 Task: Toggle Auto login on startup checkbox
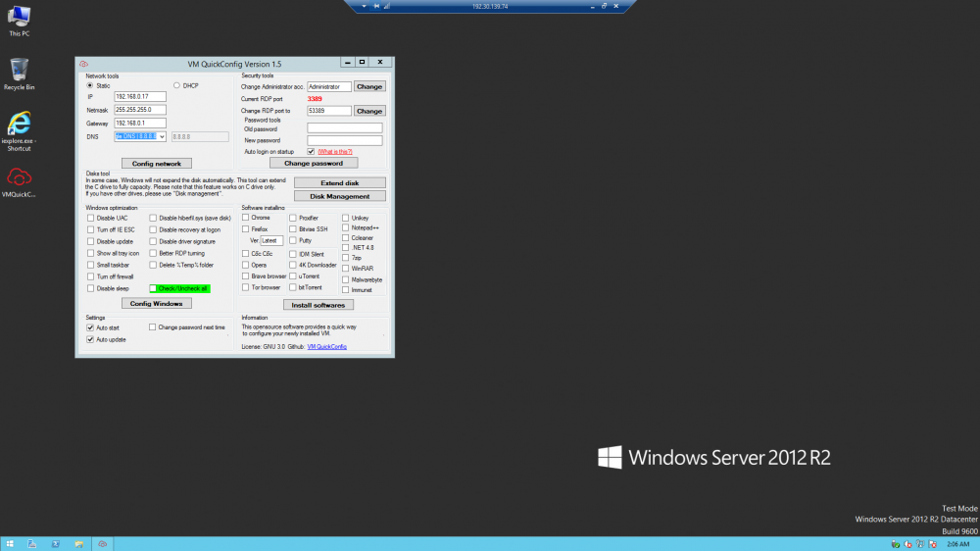pyautogui.click(x=311, y=151)
